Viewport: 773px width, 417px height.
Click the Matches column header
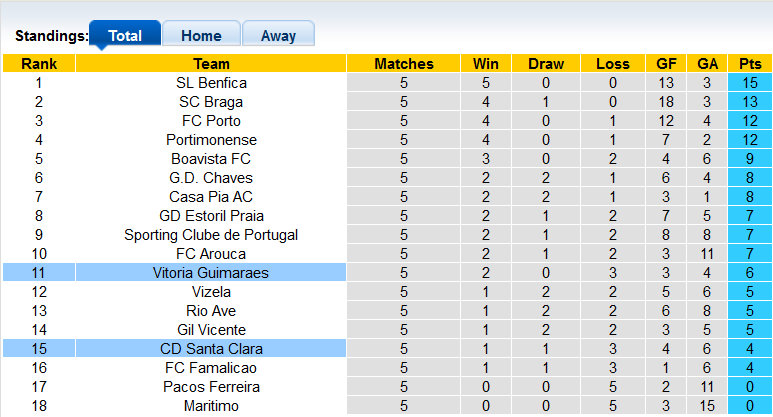click(404, 64)
